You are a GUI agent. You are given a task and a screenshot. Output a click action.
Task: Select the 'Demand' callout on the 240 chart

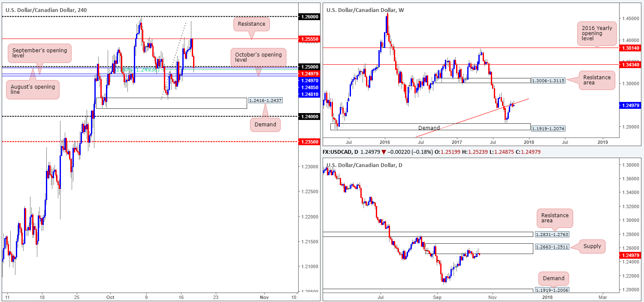pos(266,125)
